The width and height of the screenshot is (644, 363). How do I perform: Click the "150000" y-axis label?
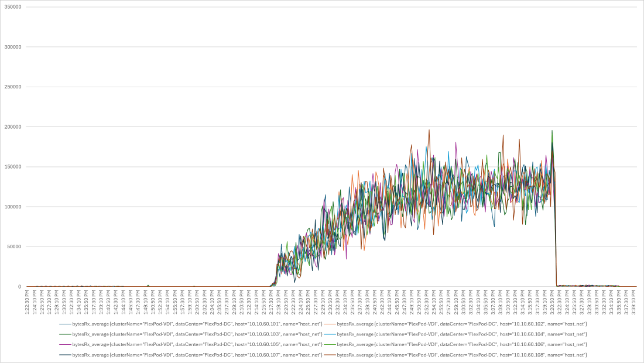point(13,167)
